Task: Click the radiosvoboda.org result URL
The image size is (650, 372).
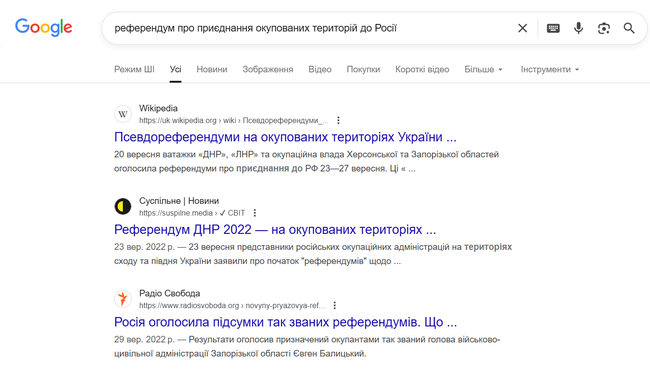Action: coord(232,305)
